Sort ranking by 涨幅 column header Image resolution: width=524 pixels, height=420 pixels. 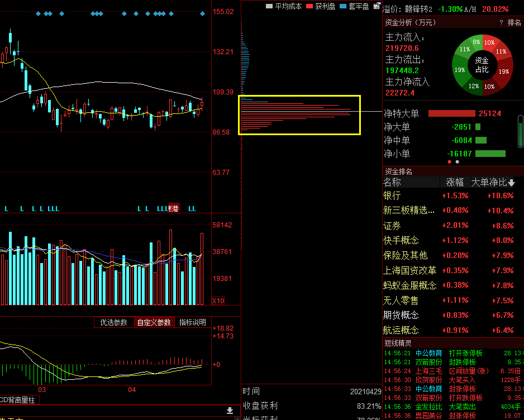point(455,183)
